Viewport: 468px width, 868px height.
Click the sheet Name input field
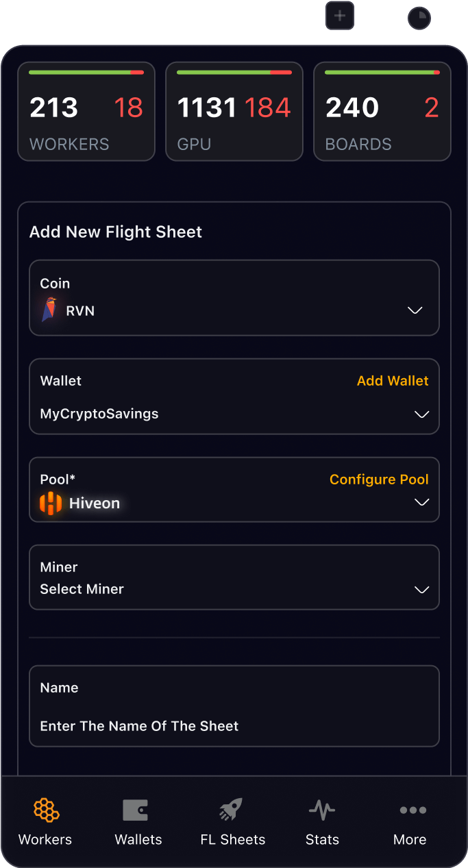pyautogui.click(x=234, y=726)
